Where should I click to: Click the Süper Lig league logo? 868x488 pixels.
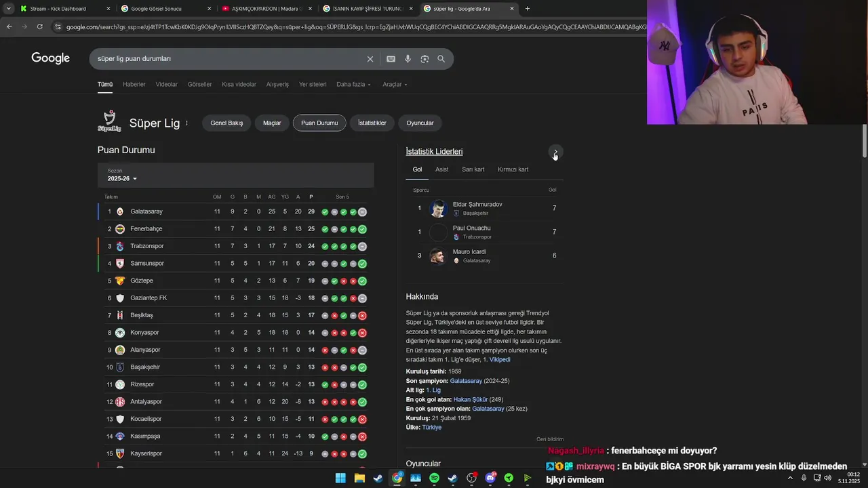point(109,121)
